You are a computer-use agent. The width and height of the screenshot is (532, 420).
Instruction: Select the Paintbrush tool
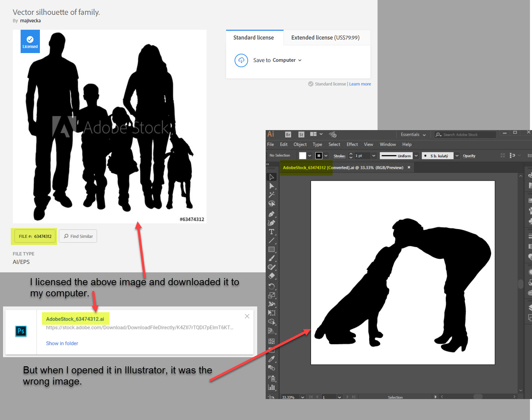[x=271, y=258]
